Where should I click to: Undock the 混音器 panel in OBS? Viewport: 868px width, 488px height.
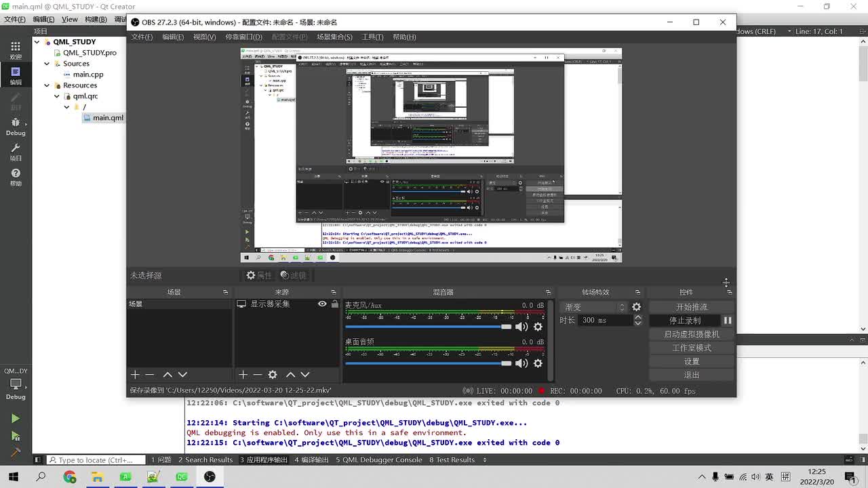click(548, 292)
